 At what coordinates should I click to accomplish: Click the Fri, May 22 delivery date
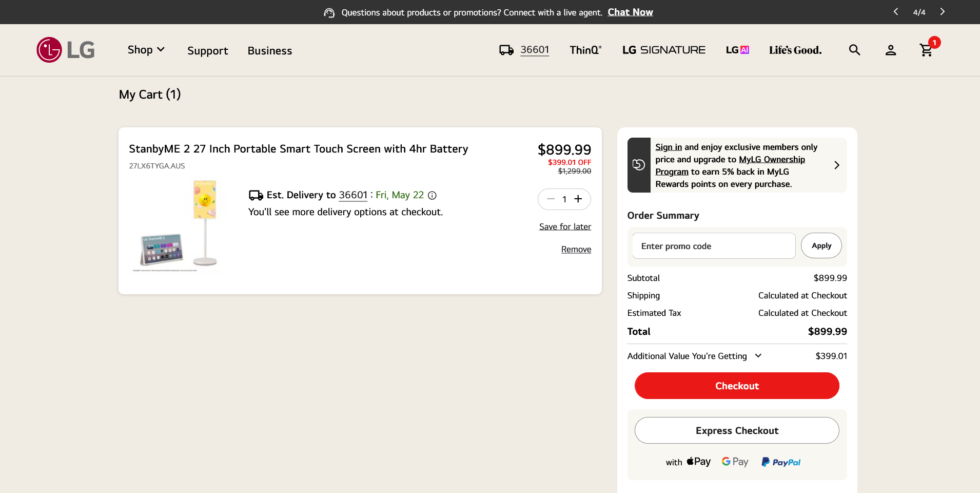pos(400,195)
